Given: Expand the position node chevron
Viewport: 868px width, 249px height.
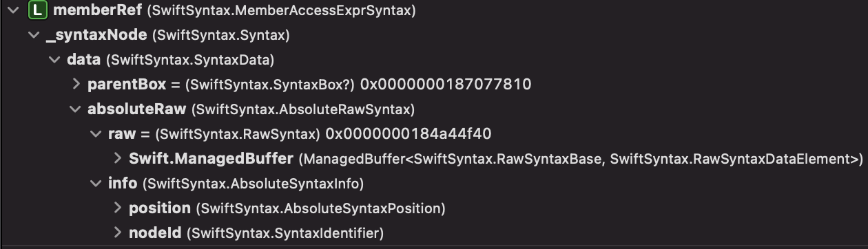Looking at the screenshot, I should [117, 208].
